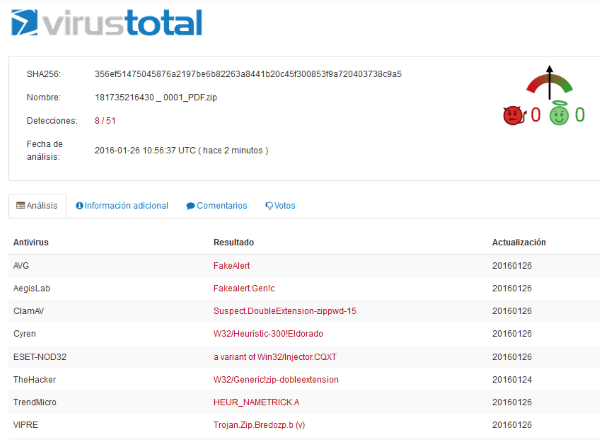Viewport: 600px width, 440px height.
Task: Click a variant of Win32/Injector.CQXT result
Action: coord(275,357)
